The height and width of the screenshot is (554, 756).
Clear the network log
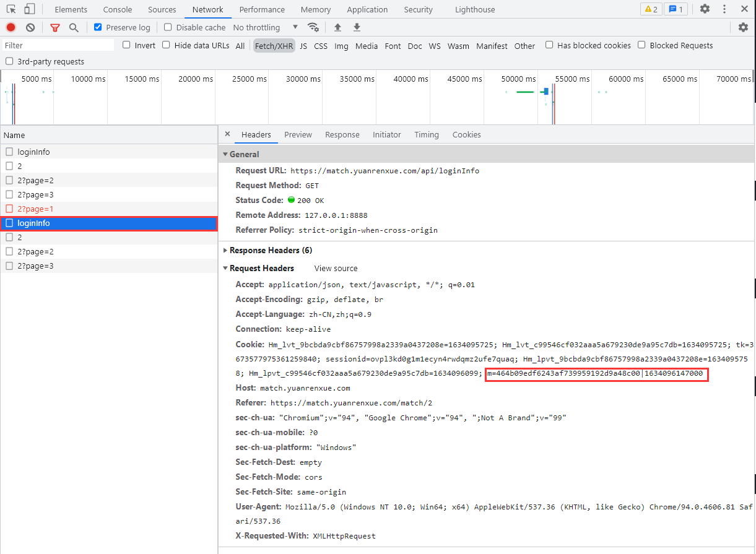pos(30,27)
